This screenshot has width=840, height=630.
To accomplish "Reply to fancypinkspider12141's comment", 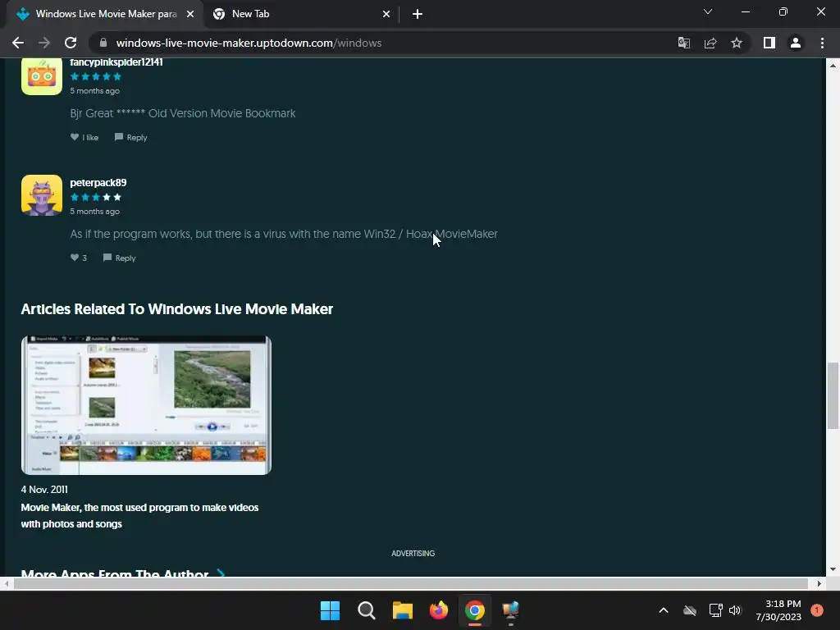I will point(130,137).
